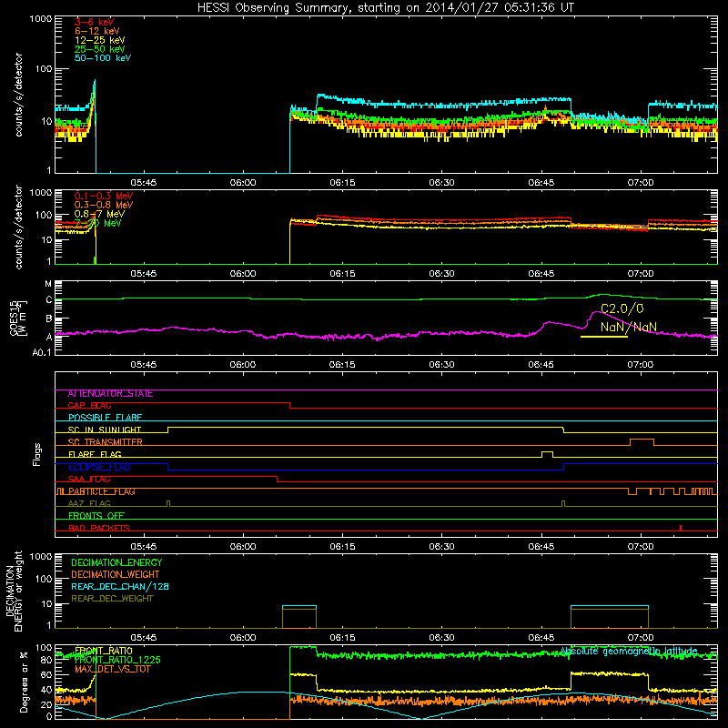Click the red BAD_PACKETS spike marker
728x728 pixels.
[x=681, y=528]
